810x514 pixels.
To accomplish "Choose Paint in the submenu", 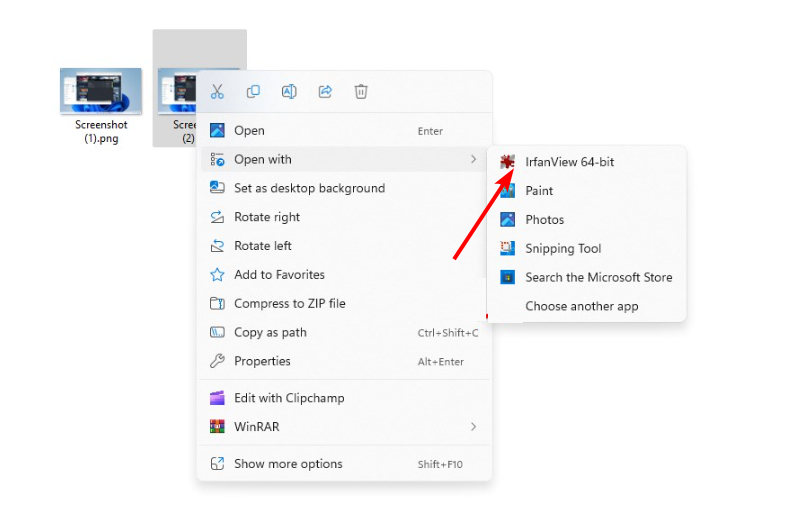I will click(586, 191).
